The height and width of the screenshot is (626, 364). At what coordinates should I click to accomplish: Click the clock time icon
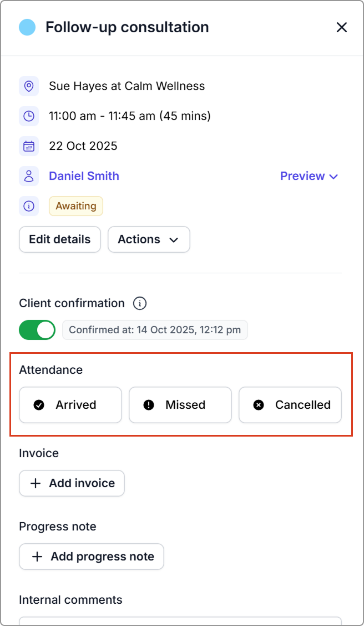(29, 116)
